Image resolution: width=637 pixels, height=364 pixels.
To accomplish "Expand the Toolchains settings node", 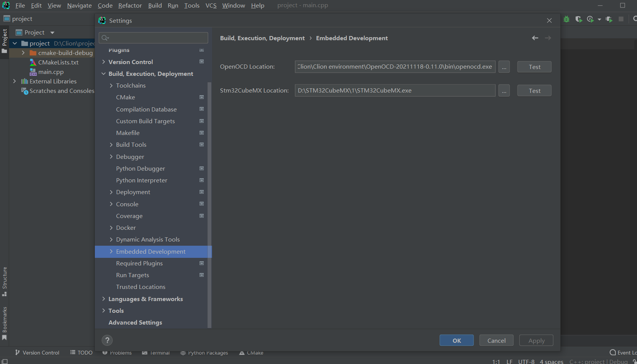I will pyautogui.click(x=111, y=85).
